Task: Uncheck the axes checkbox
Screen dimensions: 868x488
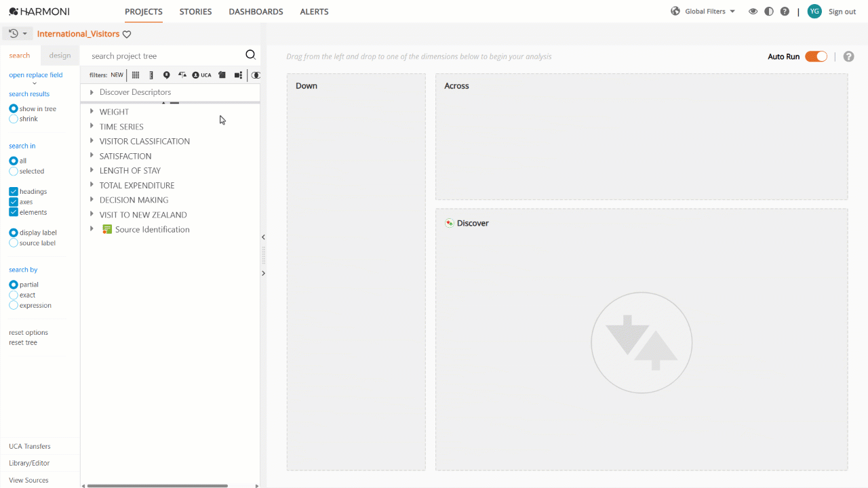Action: 14,202
